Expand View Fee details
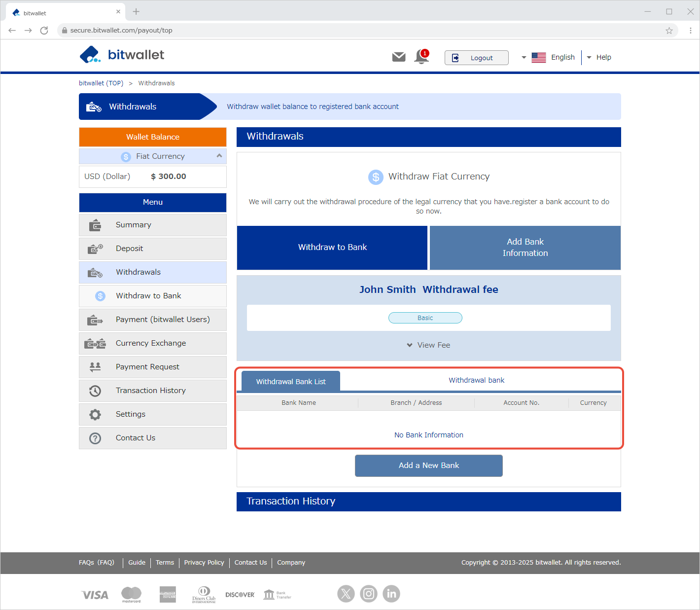 [428, 345]
